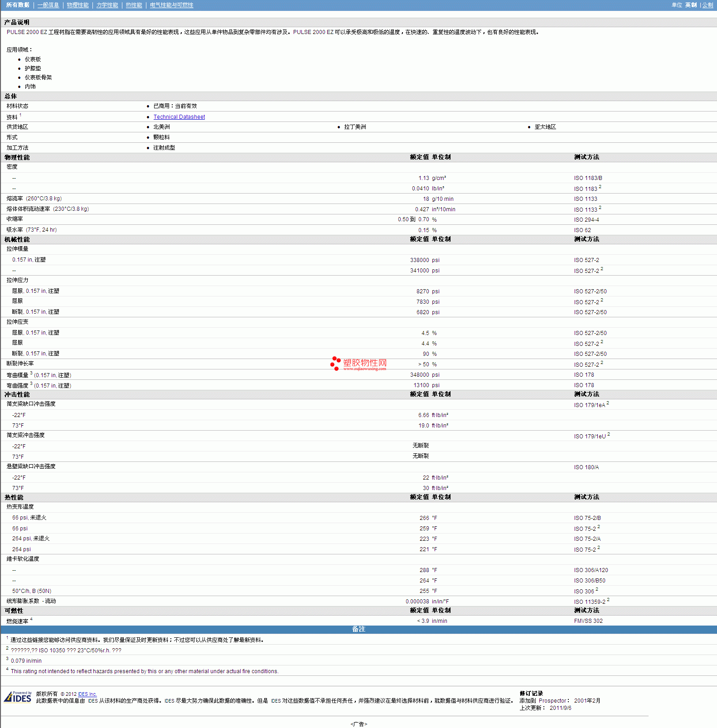Select the 亚太地区 region entry
Viewport: 717px width, 728px height.
545,127
